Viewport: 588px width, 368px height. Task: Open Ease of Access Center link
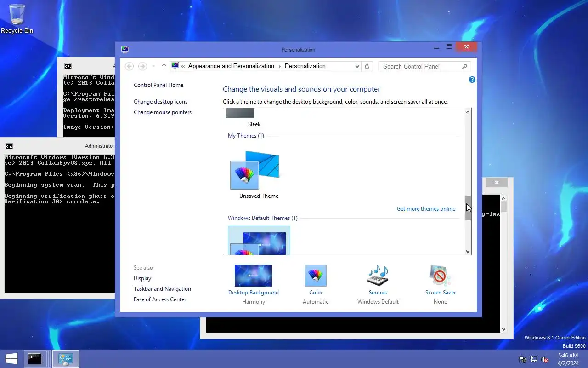pos(160,299)
